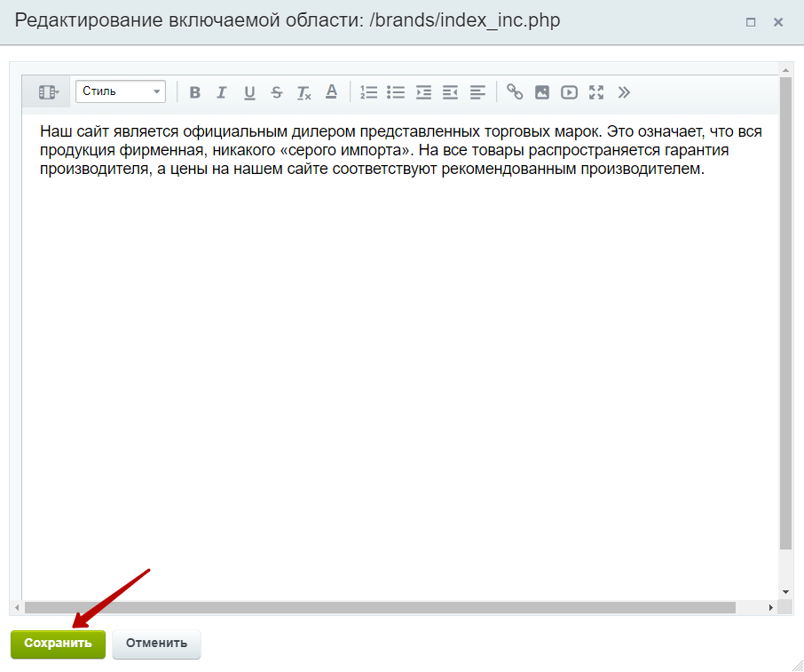Insert a bulleted list
Image resolution: width=804 pixels, height=672 pixels.
coord(396,92)
